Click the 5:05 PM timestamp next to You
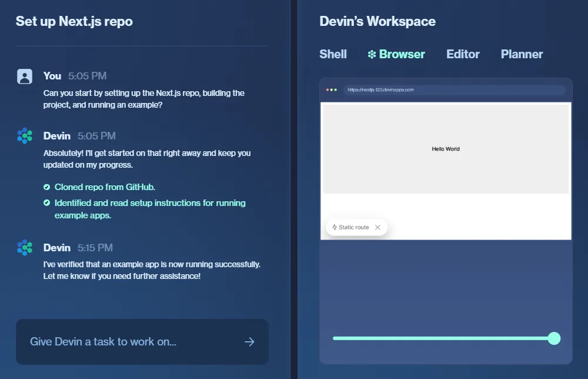The width and height of the screenshot is (588, 379). tap(87, 76)
